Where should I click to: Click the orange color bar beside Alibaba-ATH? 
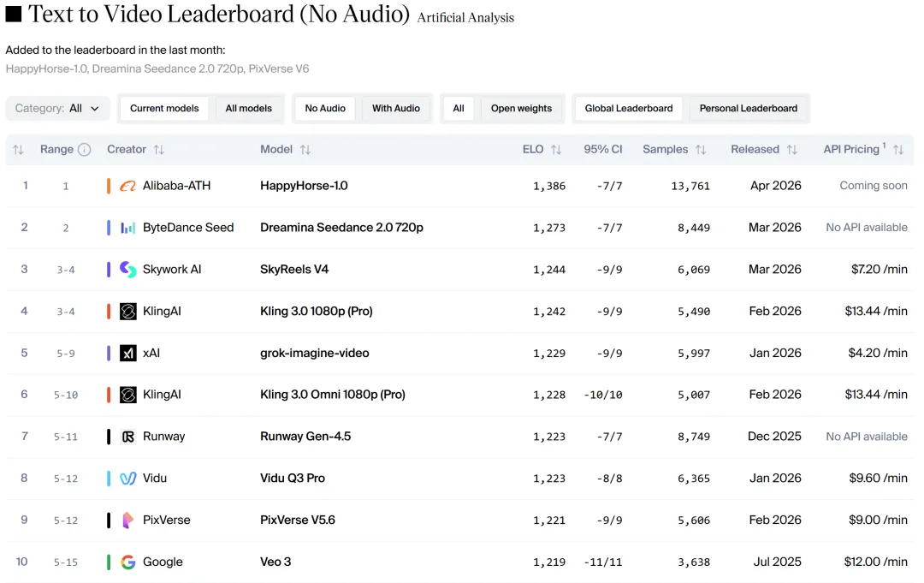click(x=109, y=186)
